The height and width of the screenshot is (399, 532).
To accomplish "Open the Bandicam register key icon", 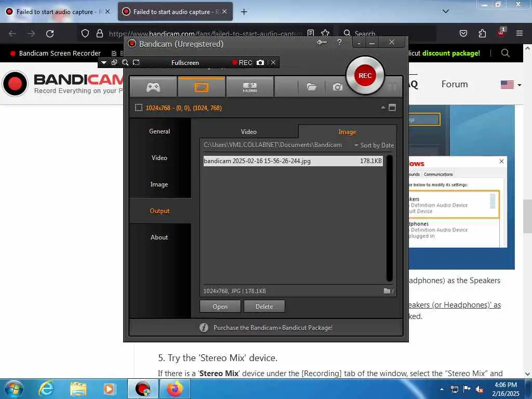I will [322, 43].
